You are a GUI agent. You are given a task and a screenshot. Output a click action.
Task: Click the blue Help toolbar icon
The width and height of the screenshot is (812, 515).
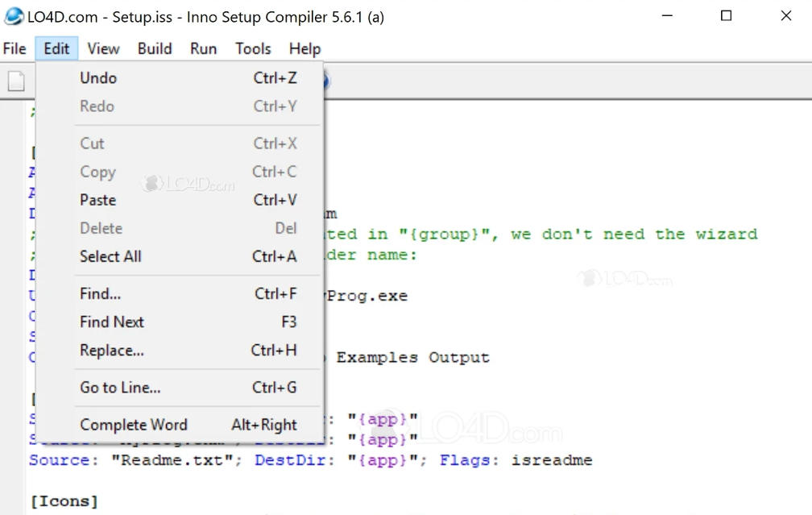(x=325, y=81)
